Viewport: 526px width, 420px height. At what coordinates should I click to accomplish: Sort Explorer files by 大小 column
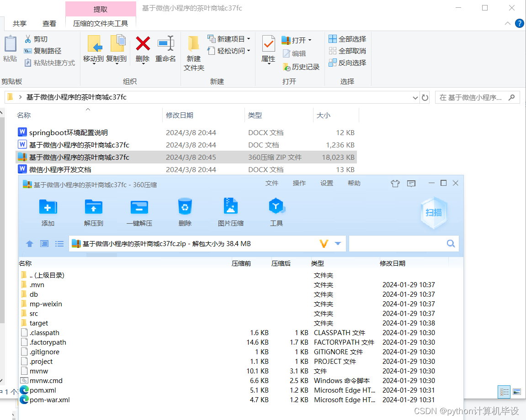pos(336,115)
